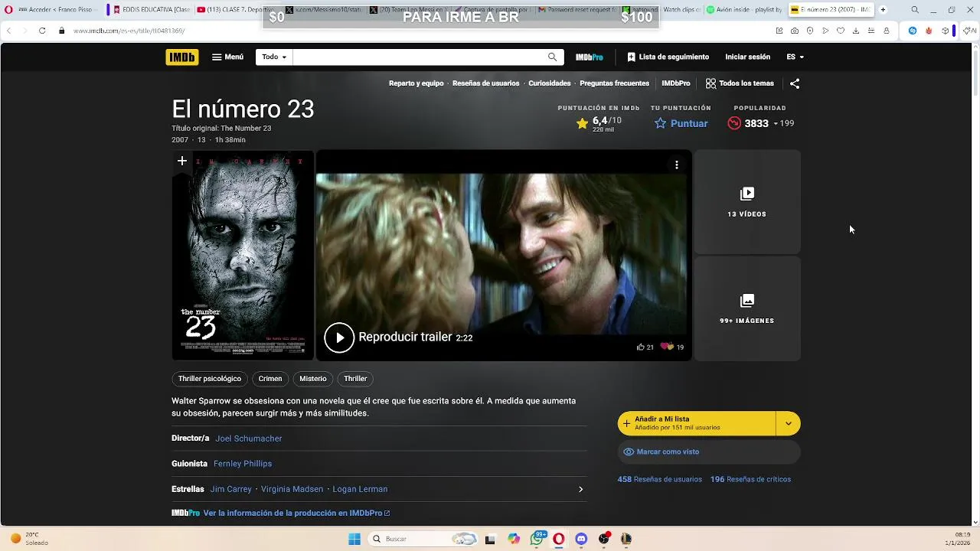Open a new browser tab with plus
980x551 pixels.
coord(883,10)
